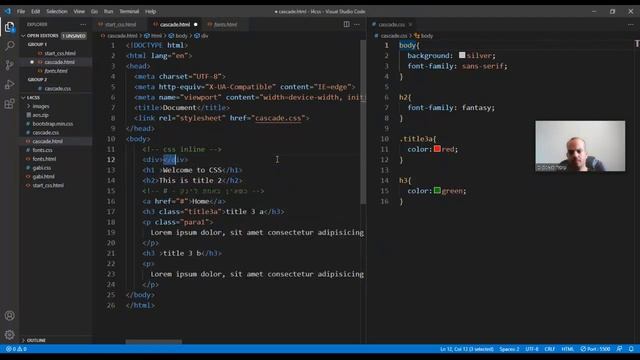Open the Accounts menu icon
Image resolution: width=640 pixels, height=360 pixels.
tap(9, 316)
